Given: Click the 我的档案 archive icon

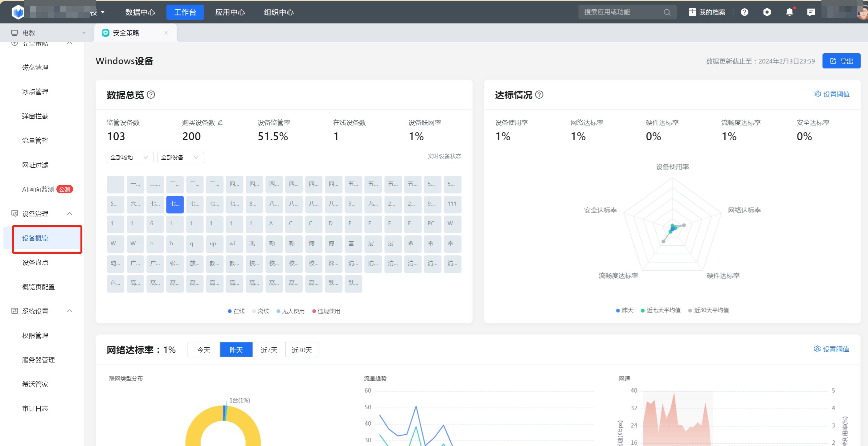Looking at the screenshot, I should coord(692,12).
